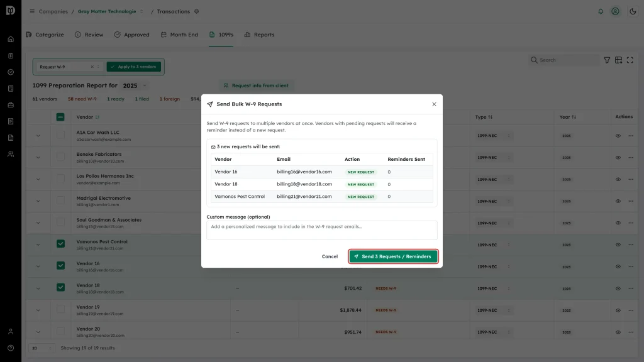Open table columns layout icon

pyautogui.click(x=618, y=60)
